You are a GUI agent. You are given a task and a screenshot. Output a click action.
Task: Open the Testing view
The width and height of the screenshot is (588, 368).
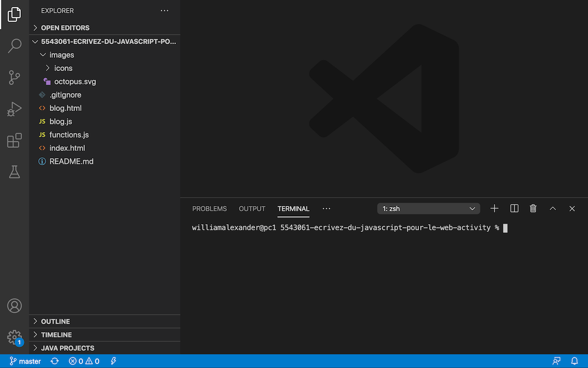point(14,171)
